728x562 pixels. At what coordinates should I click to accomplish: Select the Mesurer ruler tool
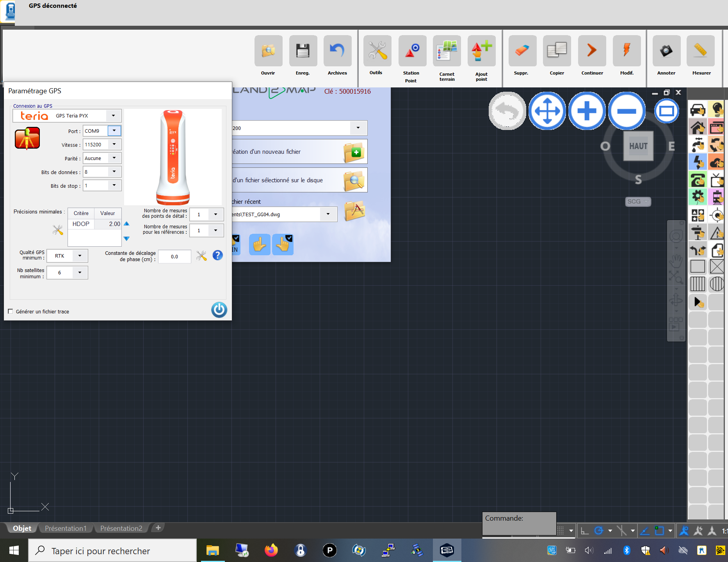pyautogui.click(x=701, y=51)
